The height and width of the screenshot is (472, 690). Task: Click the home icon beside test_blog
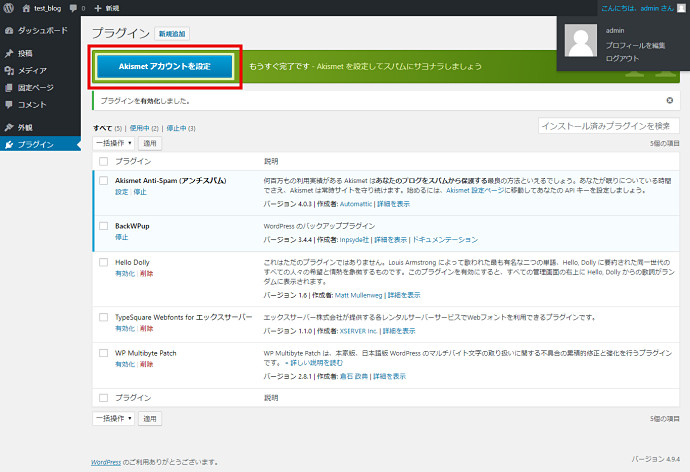pos(23,7)
